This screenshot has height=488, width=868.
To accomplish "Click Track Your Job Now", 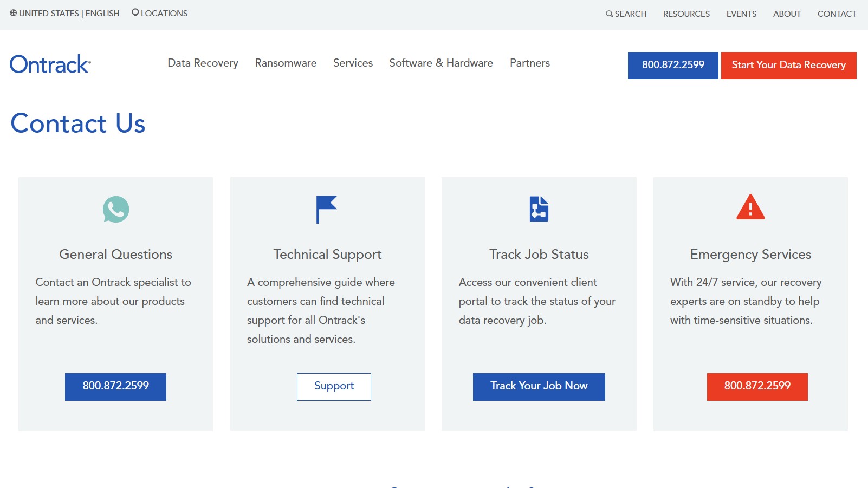I will (x=539, y=386).
